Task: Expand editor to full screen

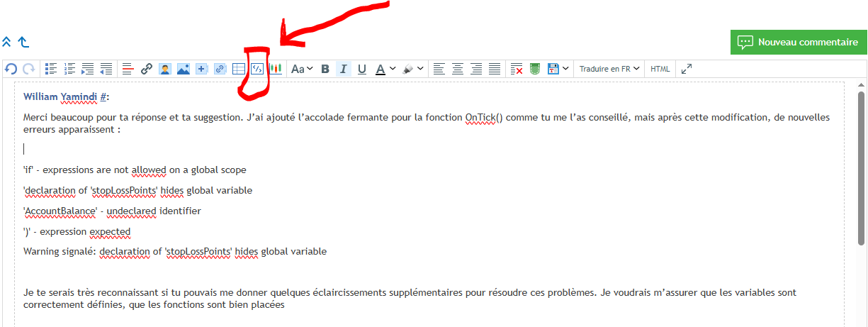Action: [x=686, y=69]
